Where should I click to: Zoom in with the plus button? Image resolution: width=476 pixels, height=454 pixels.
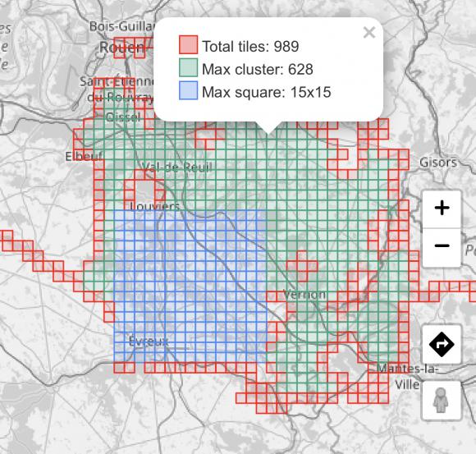pos(442,209)
